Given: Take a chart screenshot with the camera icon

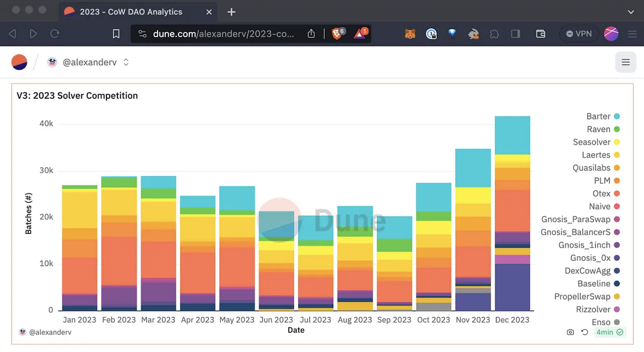Looking at the screenshot, I should (570, 332).
